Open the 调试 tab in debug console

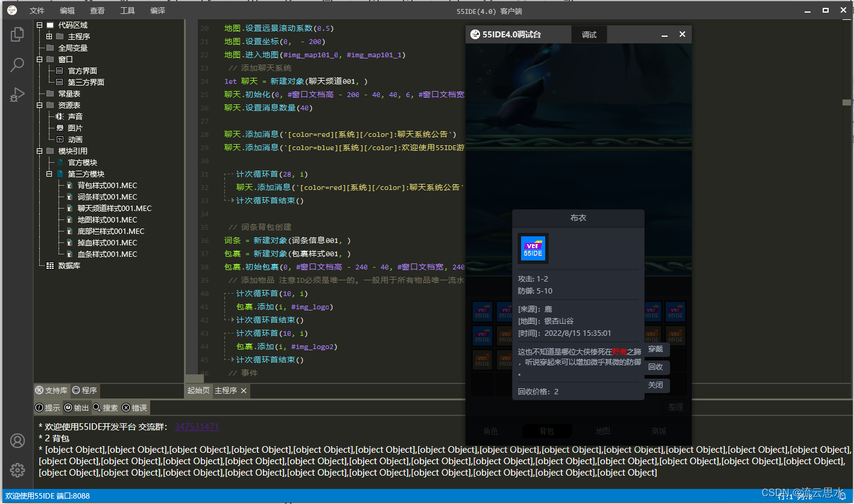click(589, 34)
